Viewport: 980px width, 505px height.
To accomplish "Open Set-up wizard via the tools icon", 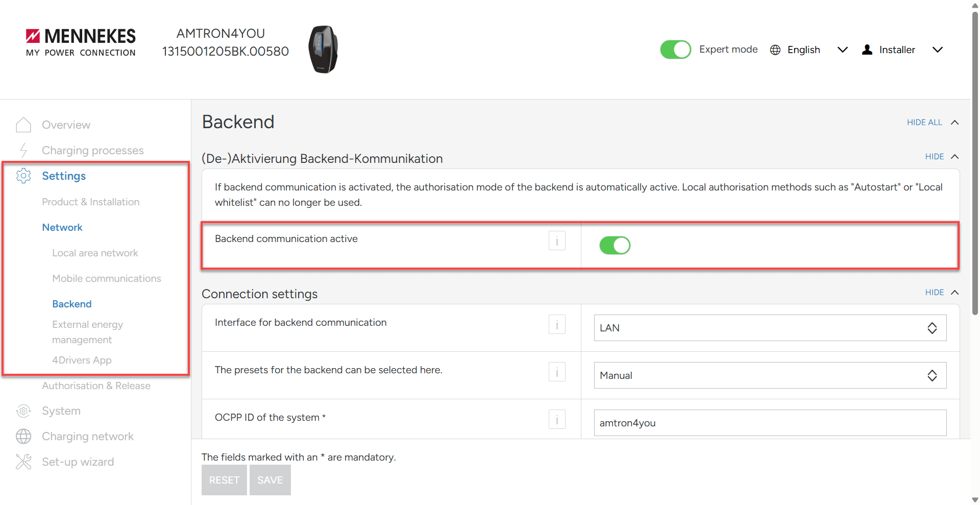I will pyautogui.click(x=23, y=462).
